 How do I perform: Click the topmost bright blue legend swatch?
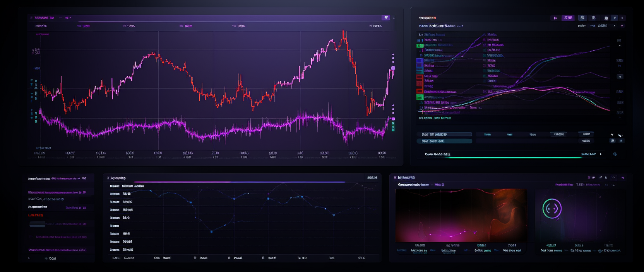click(420, 61)
